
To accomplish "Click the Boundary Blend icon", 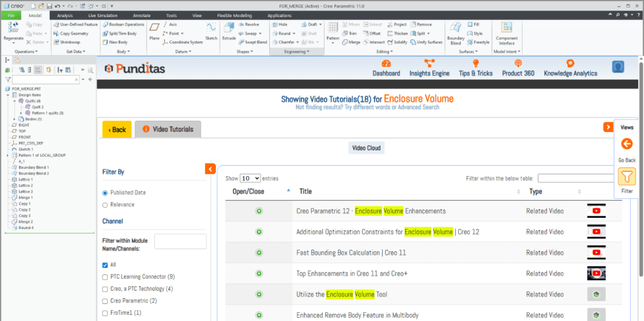I will click(x=455, y=29).
